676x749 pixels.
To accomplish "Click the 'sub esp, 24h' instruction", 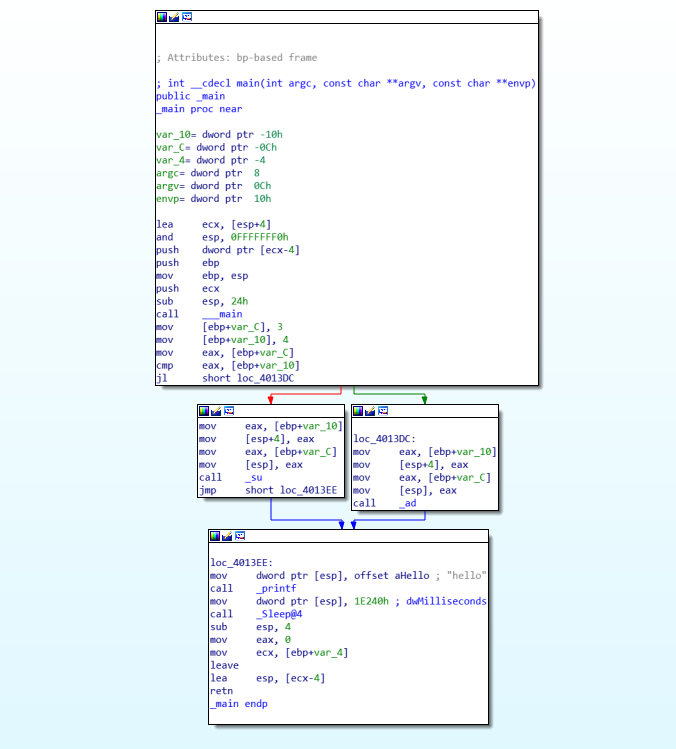I will [x=202, y=302].
